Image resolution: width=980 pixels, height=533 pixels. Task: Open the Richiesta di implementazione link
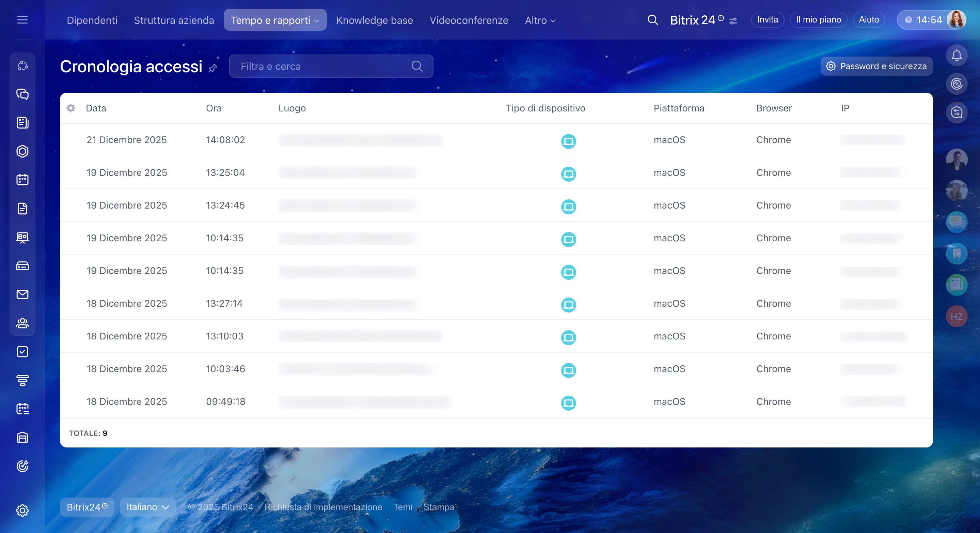pyautogui.click(x=323, y=507)
